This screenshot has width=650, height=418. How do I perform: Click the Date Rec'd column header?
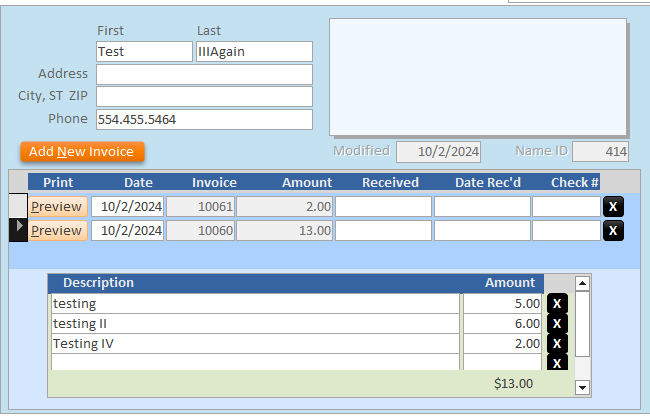tap(488, 182)
